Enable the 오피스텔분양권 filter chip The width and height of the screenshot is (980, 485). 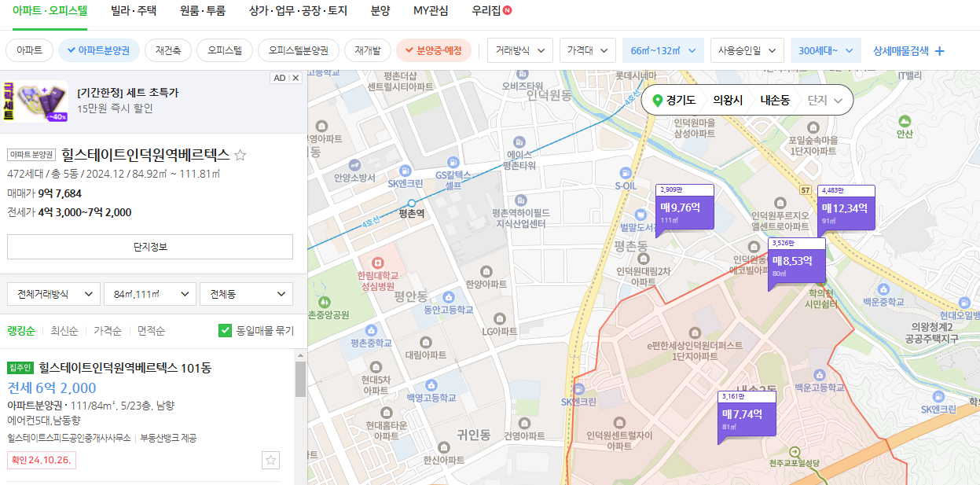pyautogui.click(x=299, y=50)
